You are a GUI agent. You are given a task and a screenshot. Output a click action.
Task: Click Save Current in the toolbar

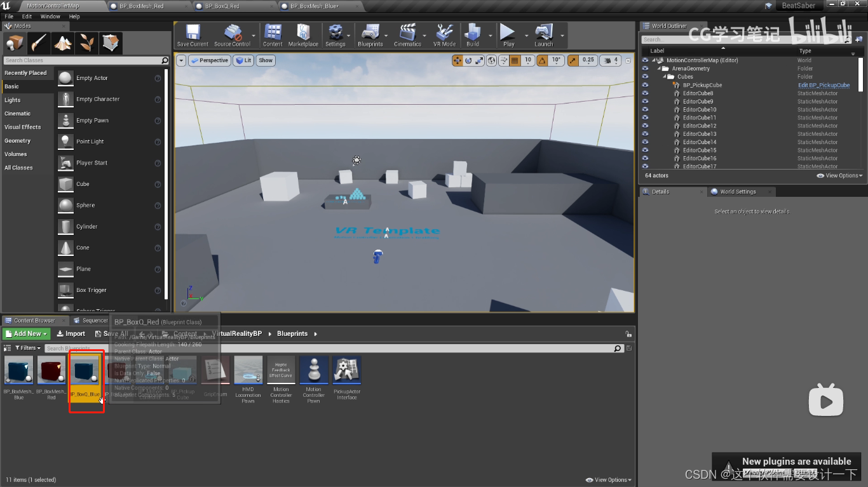[x=193, y=36]
